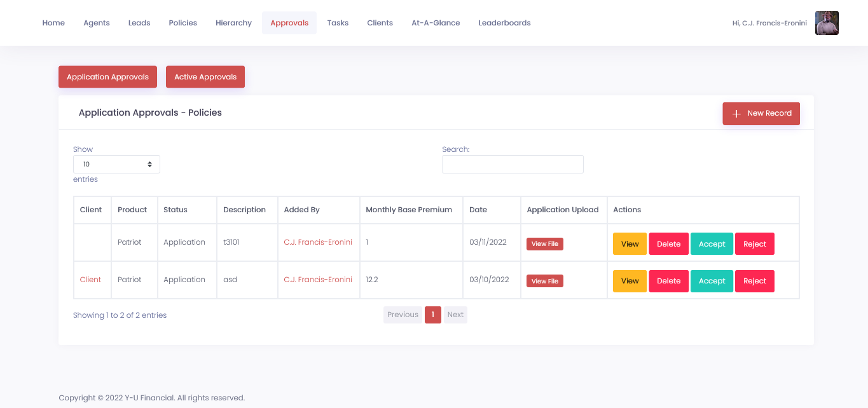View the uploaded file for t3101

[544, 243]
